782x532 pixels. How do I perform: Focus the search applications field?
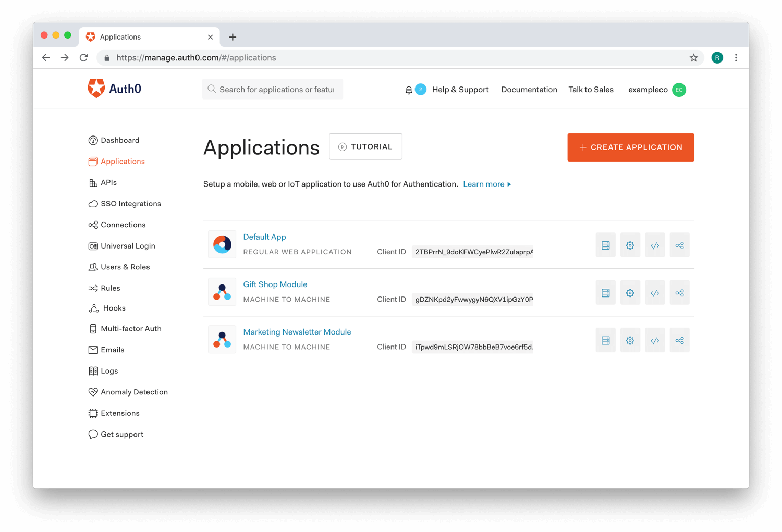[x=273, y=89]
